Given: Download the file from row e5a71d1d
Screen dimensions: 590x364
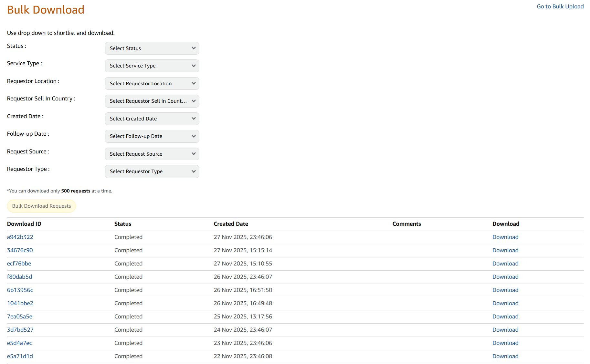Looking at the screenshot, I should point(505,356).
